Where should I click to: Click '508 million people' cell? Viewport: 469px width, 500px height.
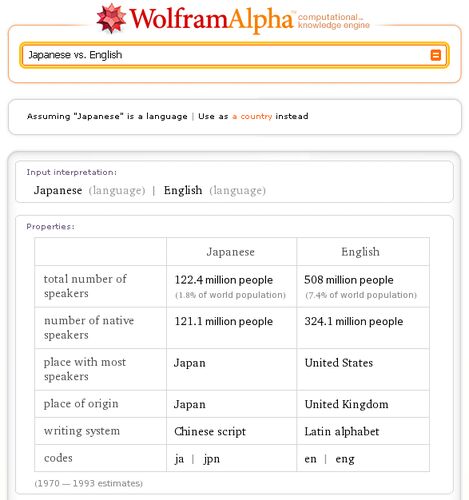tap(349, 280)
